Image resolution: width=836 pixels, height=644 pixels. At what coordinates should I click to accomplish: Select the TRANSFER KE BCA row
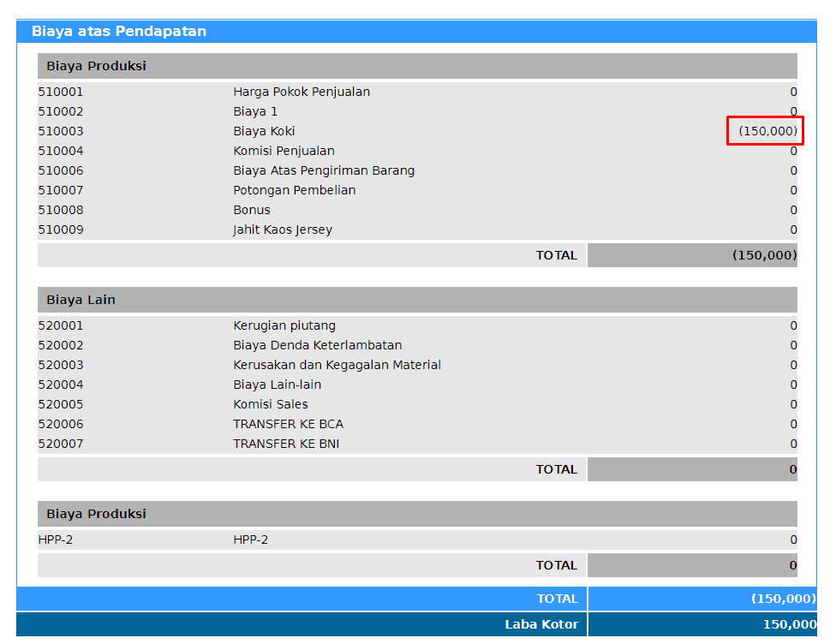pos(288,424)
